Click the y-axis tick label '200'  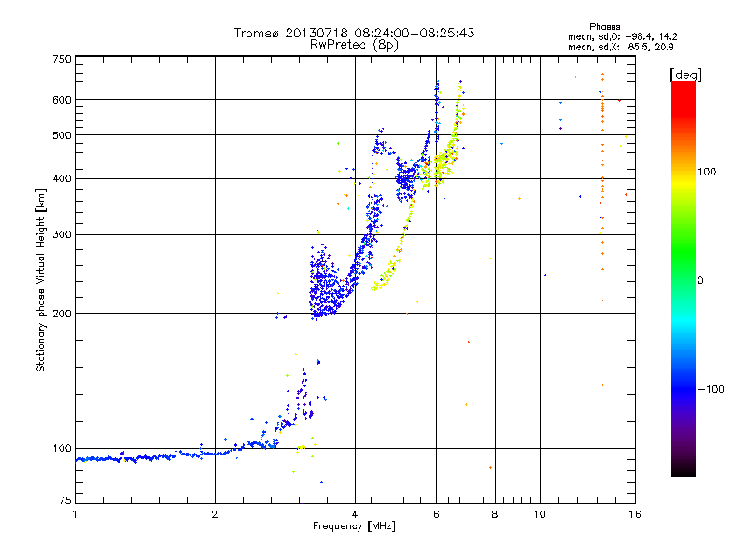(x=62, y=314)
